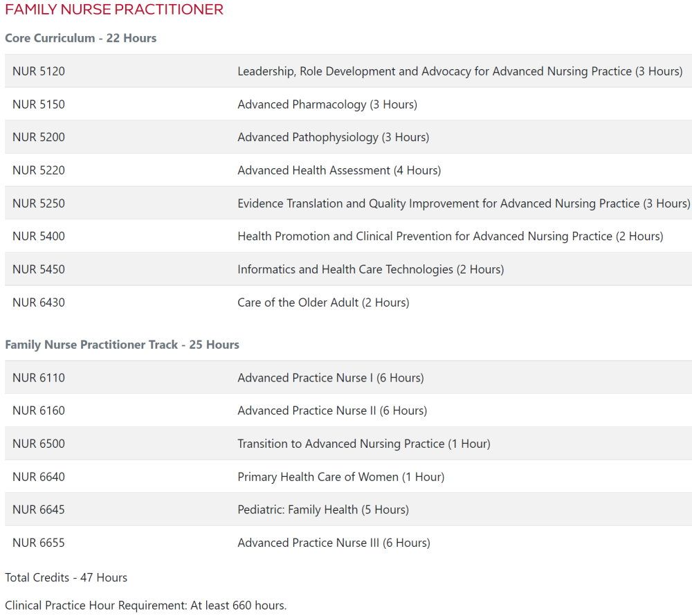Click course code NUR 6500

[39, 444]
